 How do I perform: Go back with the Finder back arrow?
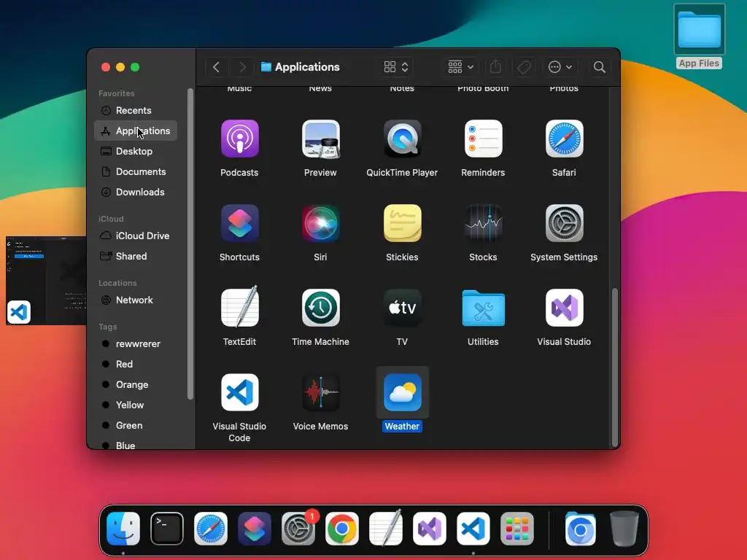[216, 67]
